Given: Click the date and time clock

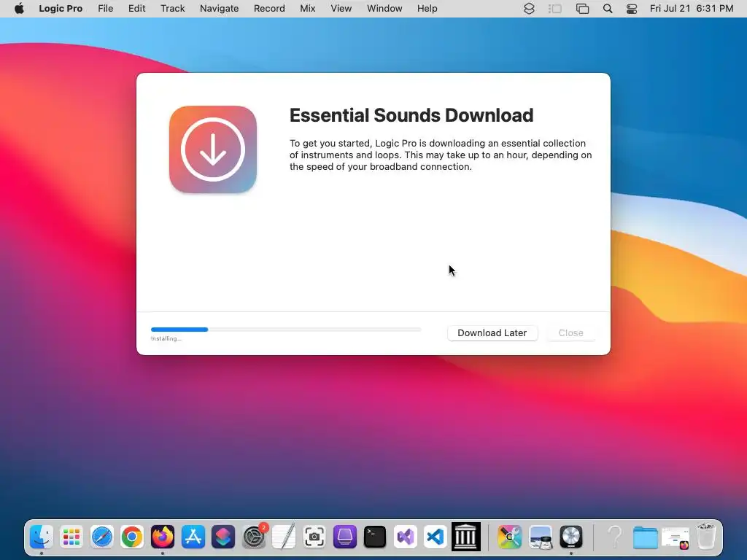Looking at the screenshot, I should click(x=692, y=9).
